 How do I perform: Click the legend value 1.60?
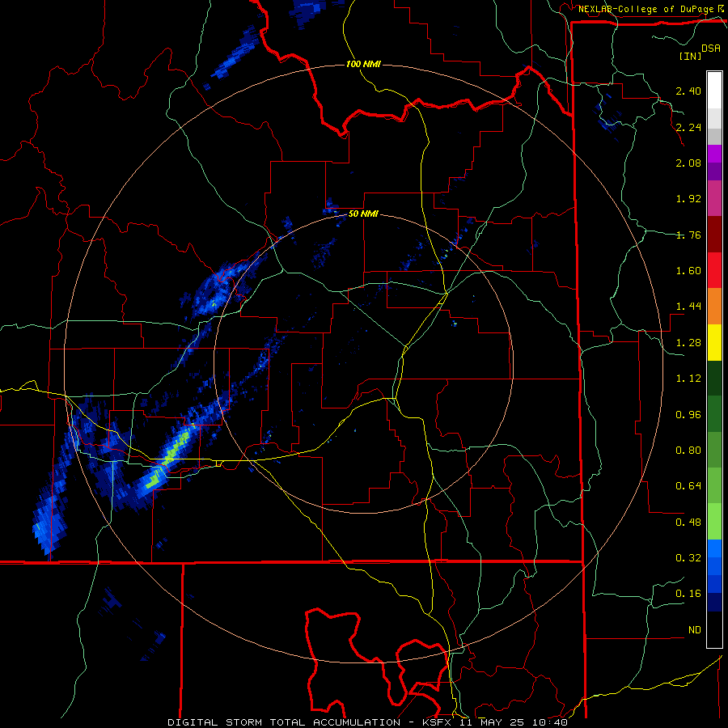(x=688, y=271)
